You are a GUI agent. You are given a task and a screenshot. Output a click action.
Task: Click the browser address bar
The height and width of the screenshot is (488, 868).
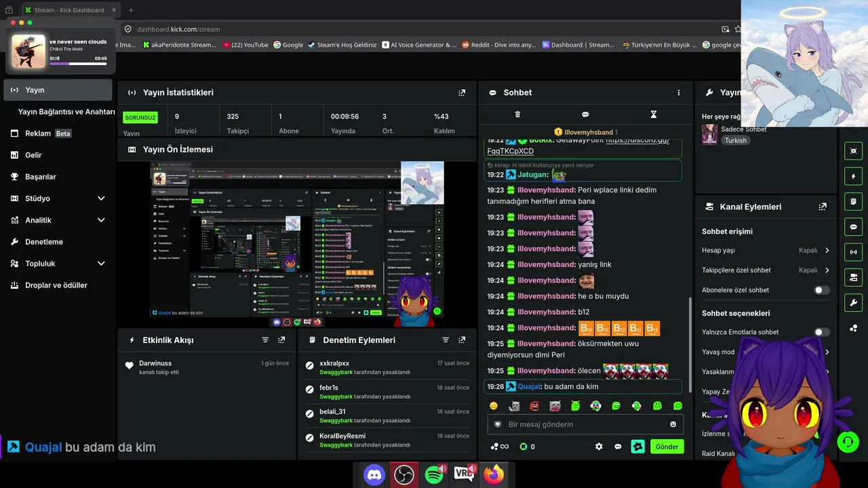tap(420, 29)
